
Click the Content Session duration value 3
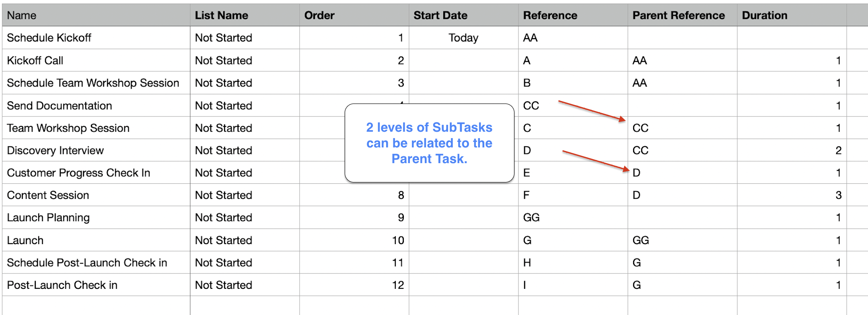click(x=838, y=195)
